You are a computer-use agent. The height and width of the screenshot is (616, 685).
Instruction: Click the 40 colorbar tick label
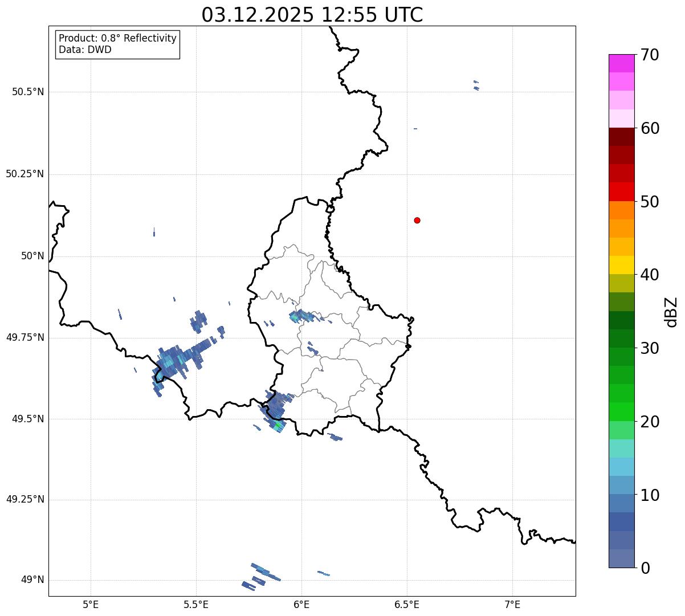click(x=650, y=275)
